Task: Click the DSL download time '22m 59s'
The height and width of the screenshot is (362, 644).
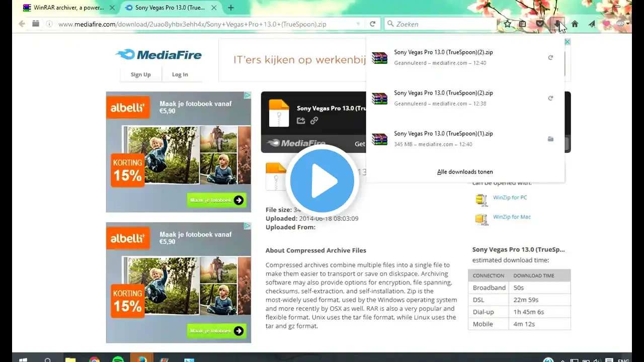Action: click(526, 300)
